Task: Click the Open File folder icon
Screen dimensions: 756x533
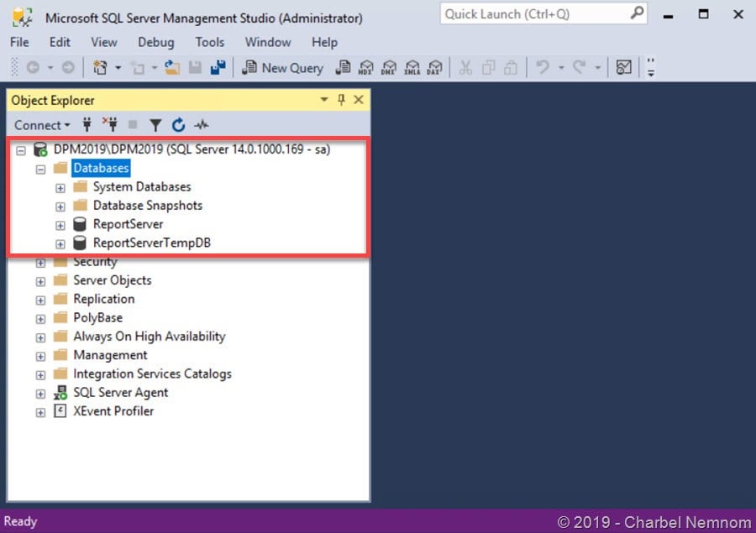Action: point(171,67)
